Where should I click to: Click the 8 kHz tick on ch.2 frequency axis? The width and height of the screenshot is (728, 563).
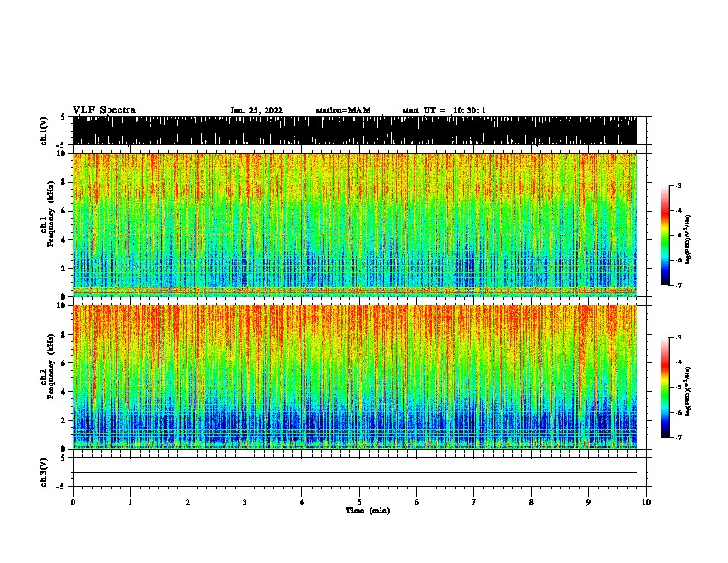tap(63, 335)
